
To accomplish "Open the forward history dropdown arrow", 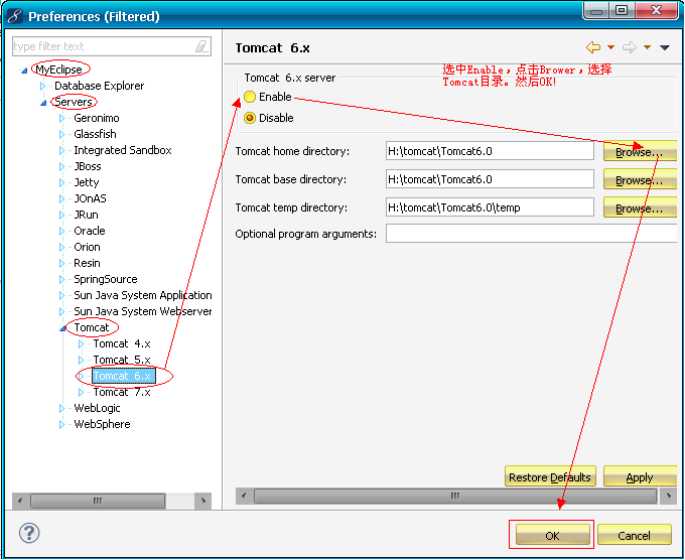I will coord(647,47).
